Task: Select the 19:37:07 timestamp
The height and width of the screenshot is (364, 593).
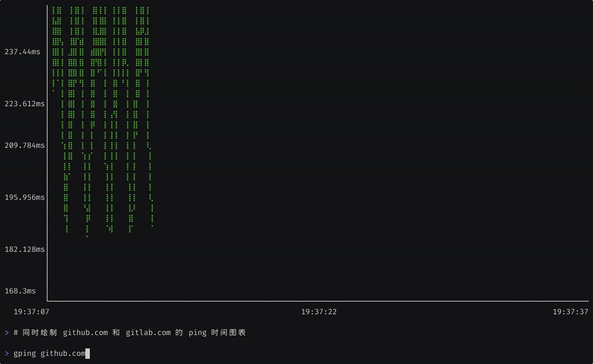Action: coord(31,312)
